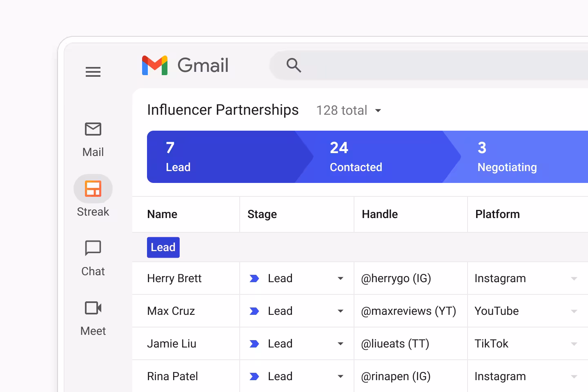Click the Rina Patel name cell
This screenshot has height=392, width=588.
[x=186, y=376]
